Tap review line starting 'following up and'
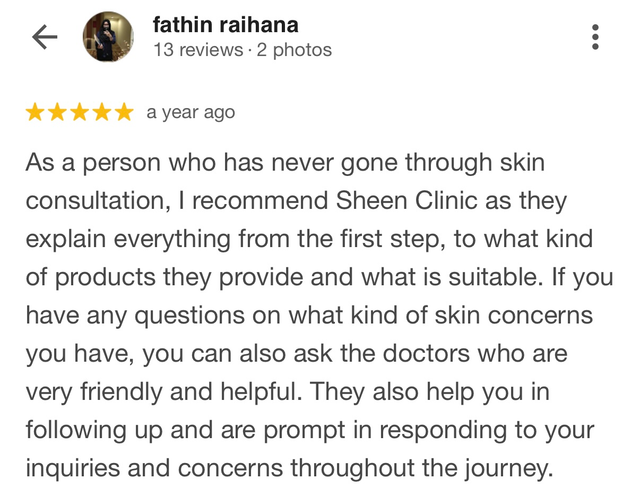640x500 pixels. 310,431
